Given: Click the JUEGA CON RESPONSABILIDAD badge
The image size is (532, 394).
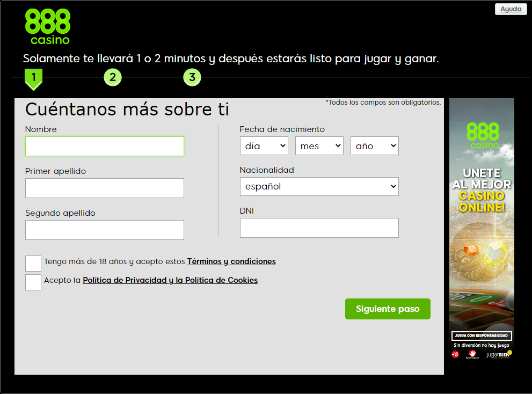Looking at the screenshot, I should click(482, 335).
